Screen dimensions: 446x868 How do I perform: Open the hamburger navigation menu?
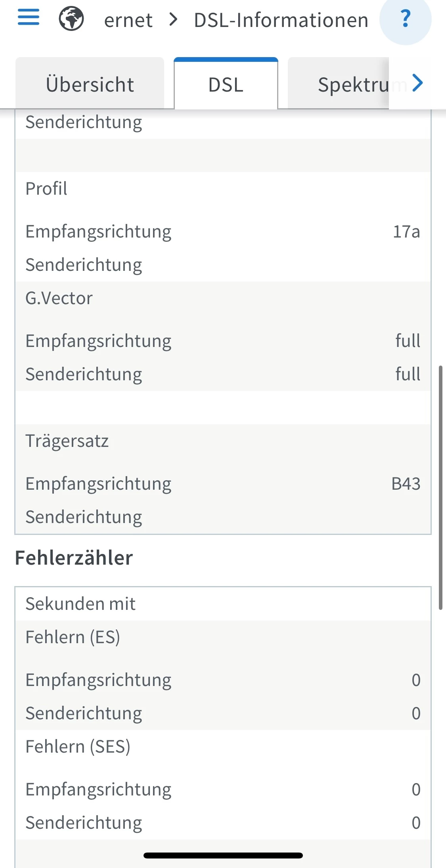[29, 17]
